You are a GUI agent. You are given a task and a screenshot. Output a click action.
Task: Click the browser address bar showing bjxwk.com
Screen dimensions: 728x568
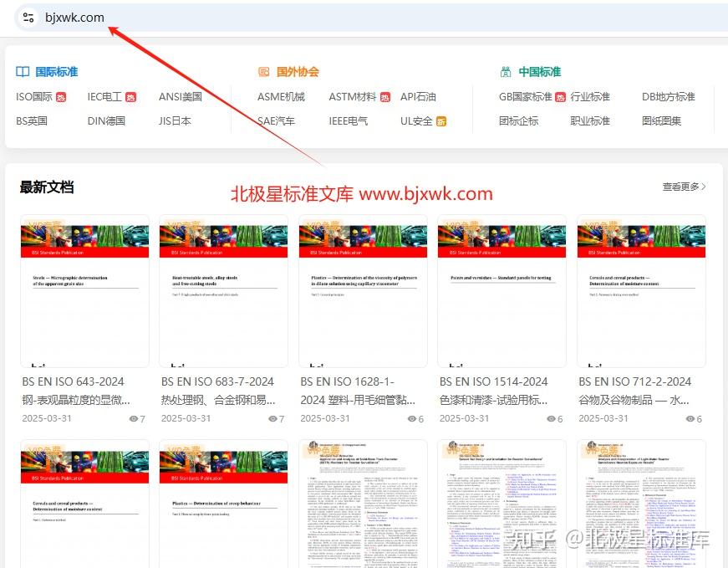tap(75, 17)
